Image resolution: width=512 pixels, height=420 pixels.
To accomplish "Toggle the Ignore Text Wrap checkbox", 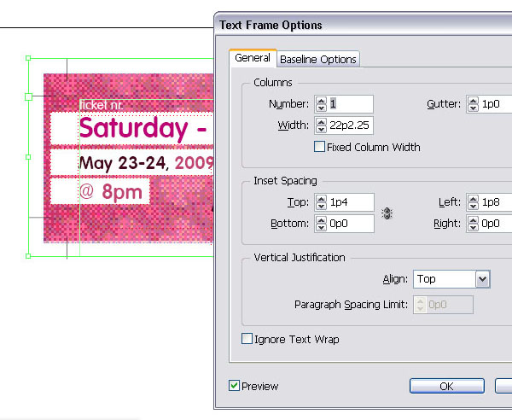I will pos(247,339).
